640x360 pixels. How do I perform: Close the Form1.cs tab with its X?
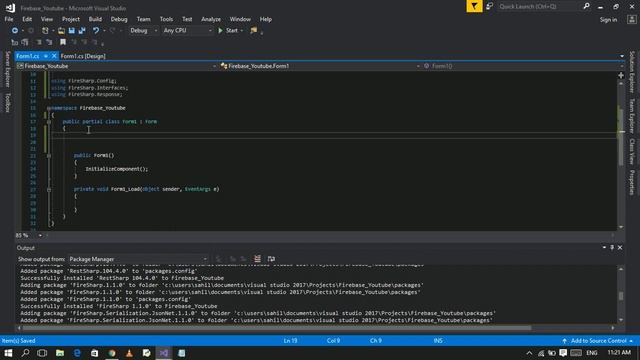click(54, 56)
